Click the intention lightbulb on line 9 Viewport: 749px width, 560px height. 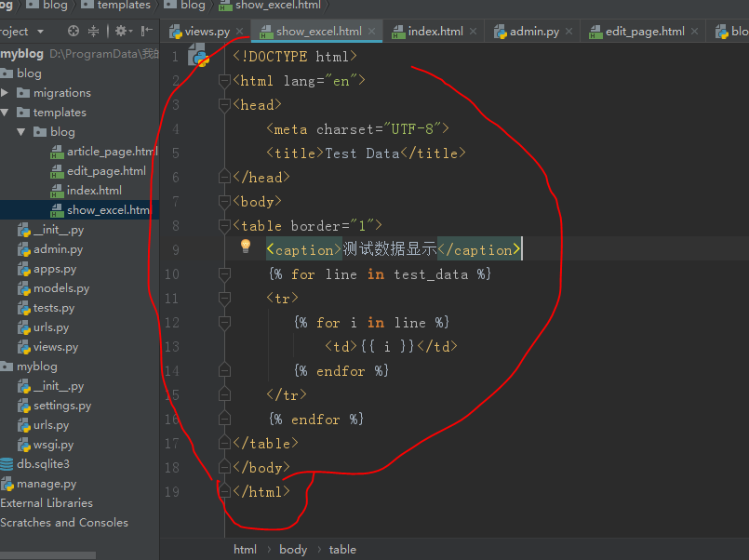[246, 247]
